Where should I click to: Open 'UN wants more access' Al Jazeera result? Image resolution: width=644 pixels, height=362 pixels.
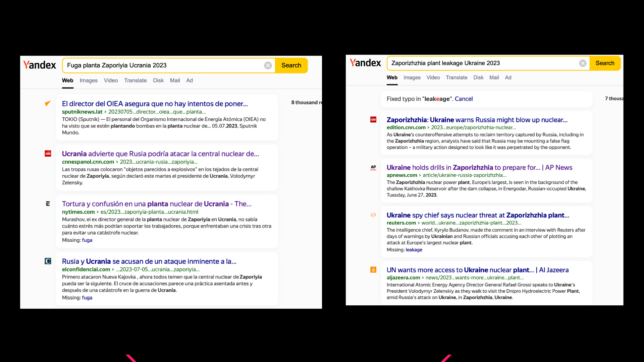(478, 270)
